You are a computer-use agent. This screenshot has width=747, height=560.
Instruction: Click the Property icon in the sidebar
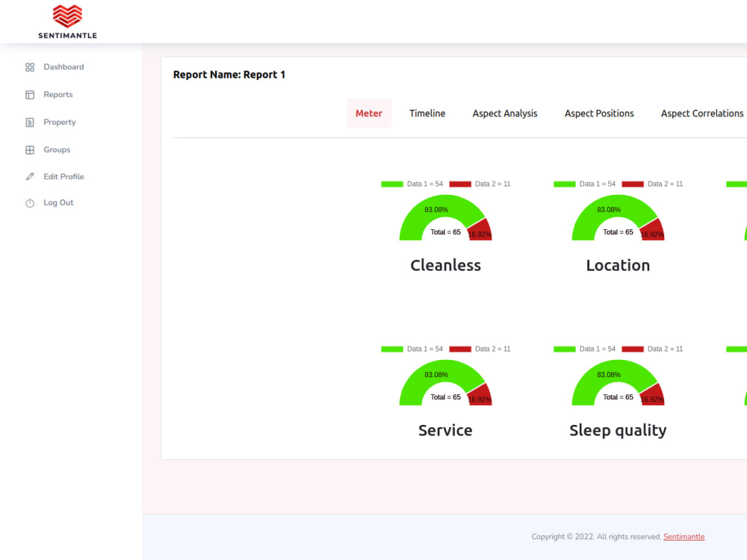(x=30, y=122)
